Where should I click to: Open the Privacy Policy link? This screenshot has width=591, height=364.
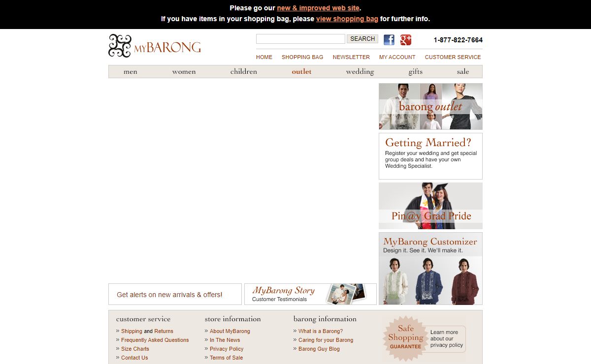point(227,349)
